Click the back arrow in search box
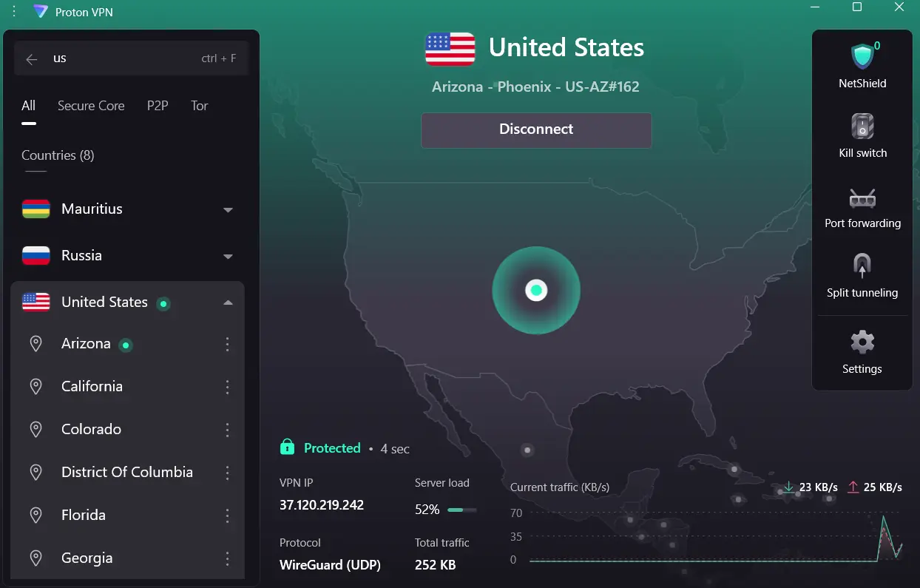Viewport: 920px width, 588px height. 32,59
